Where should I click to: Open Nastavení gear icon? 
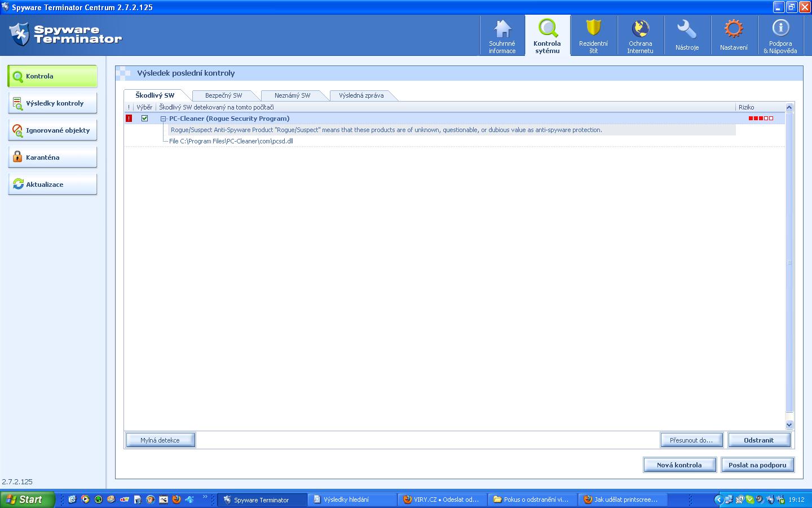pyautogui.click(x=734, y=29)
